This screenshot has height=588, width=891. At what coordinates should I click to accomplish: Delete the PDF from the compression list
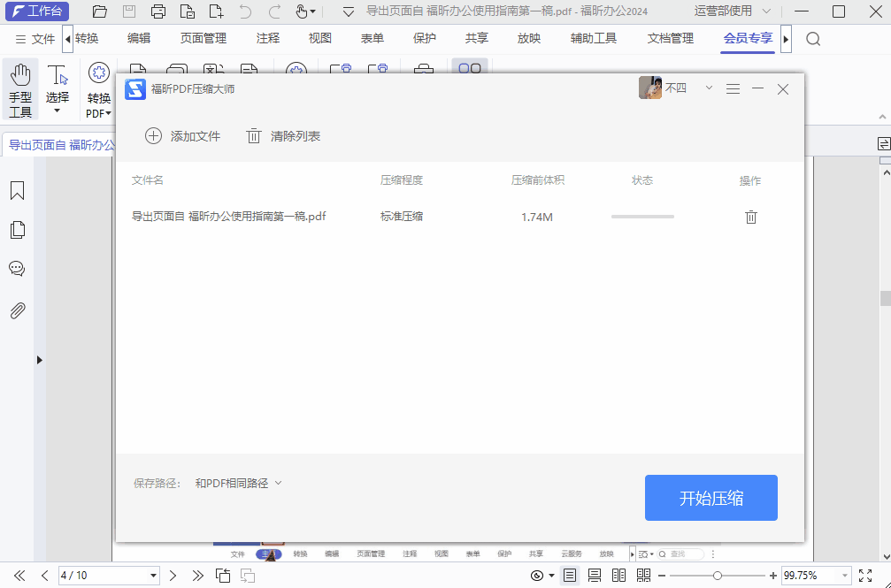point(750,216)
